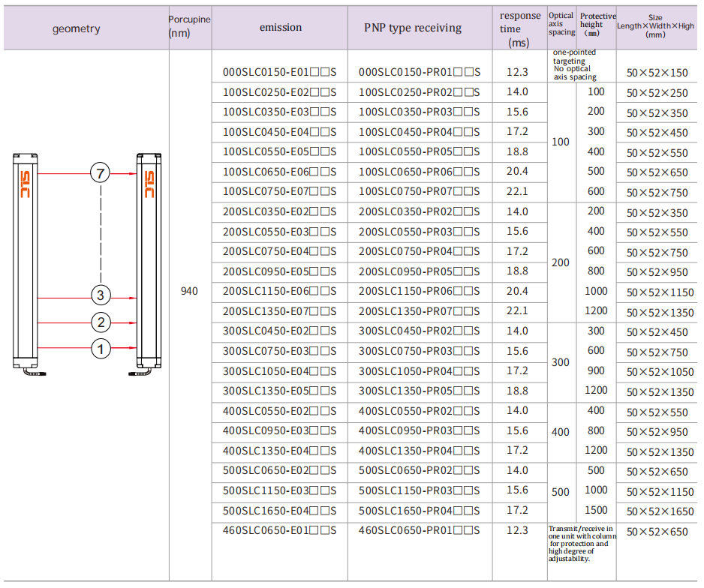704x588 pixels.
Task: Click the 940 wavelength value cell
Action: click(190, 291)
